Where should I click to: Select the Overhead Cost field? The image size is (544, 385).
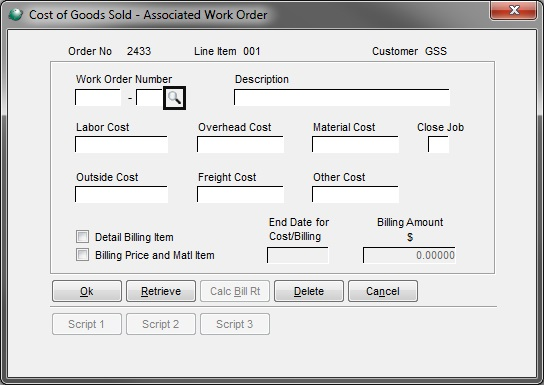click(240, 144)
